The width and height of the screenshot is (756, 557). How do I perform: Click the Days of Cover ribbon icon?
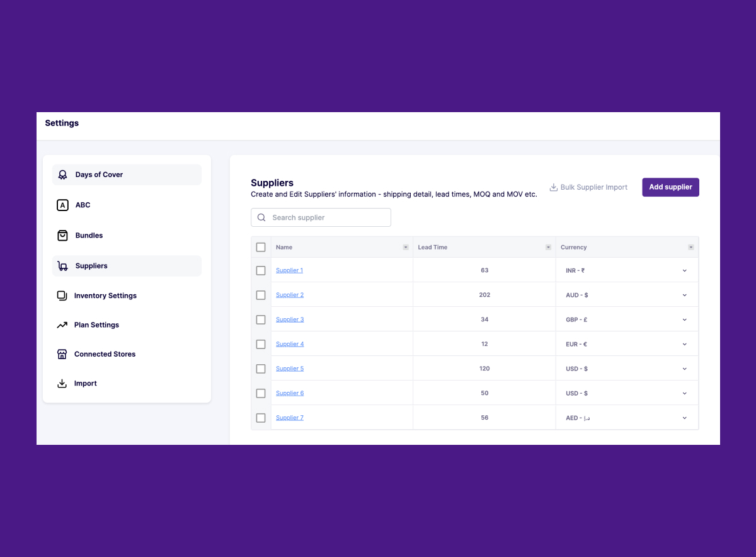pos(62,175)
